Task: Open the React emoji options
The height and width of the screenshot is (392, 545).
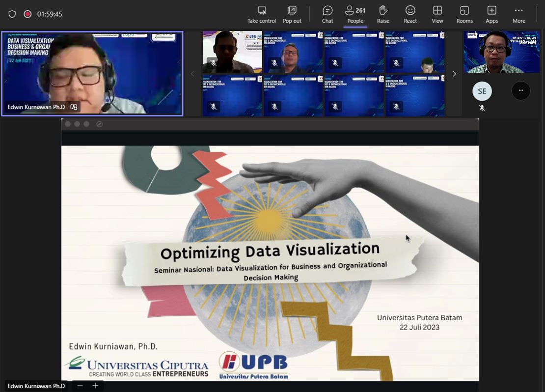Action: click(x=410, y=14)
